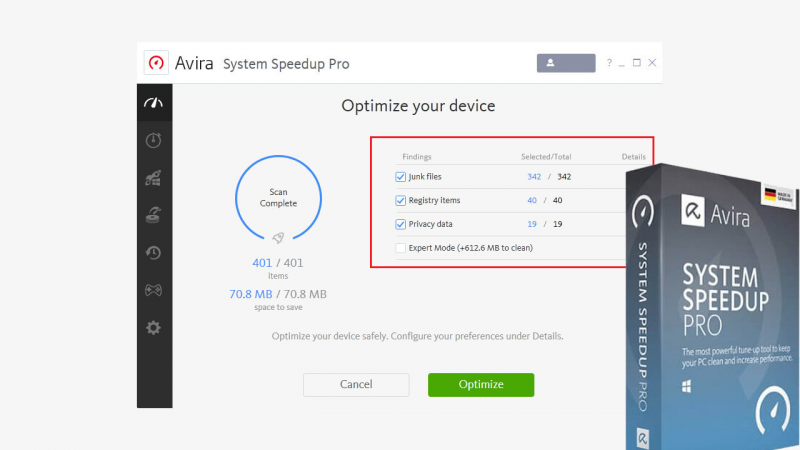This screenshot has width=800, height=450.
Task: Enable the Expert Mode checkbox
Action: [401, 248]
